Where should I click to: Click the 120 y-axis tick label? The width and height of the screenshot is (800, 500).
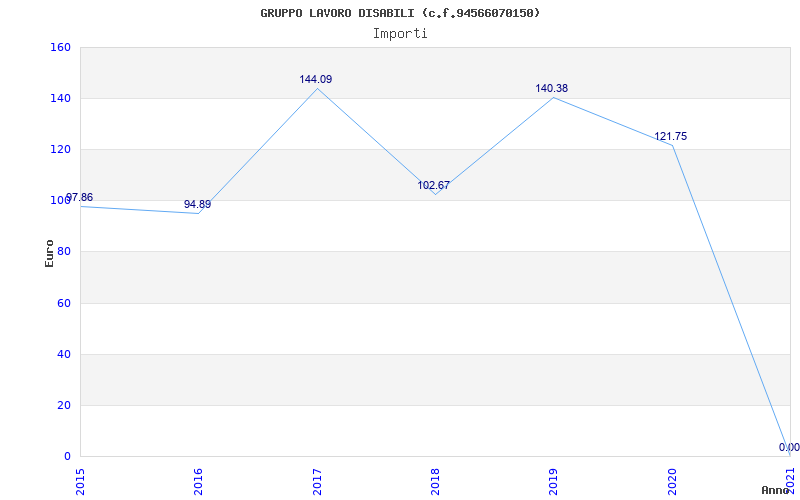(60, 149)
